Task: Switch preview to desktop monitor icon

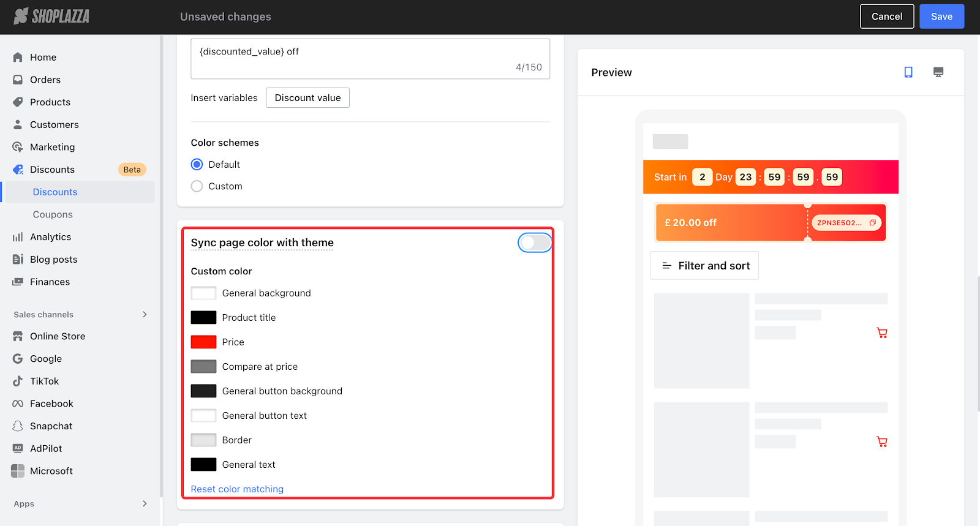Action: (x=938, y=72)
